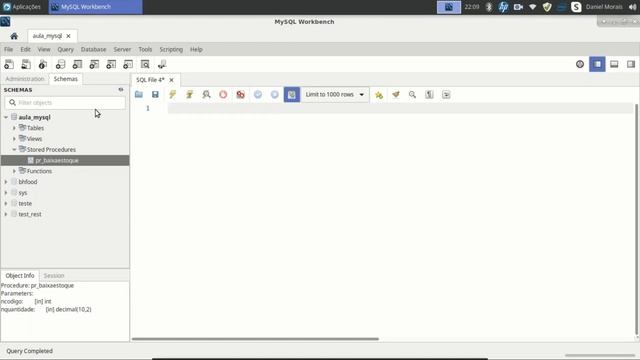This screenshot has width=640, height=360.
Task: Focus the Filter objects search field
Action: 65,102
